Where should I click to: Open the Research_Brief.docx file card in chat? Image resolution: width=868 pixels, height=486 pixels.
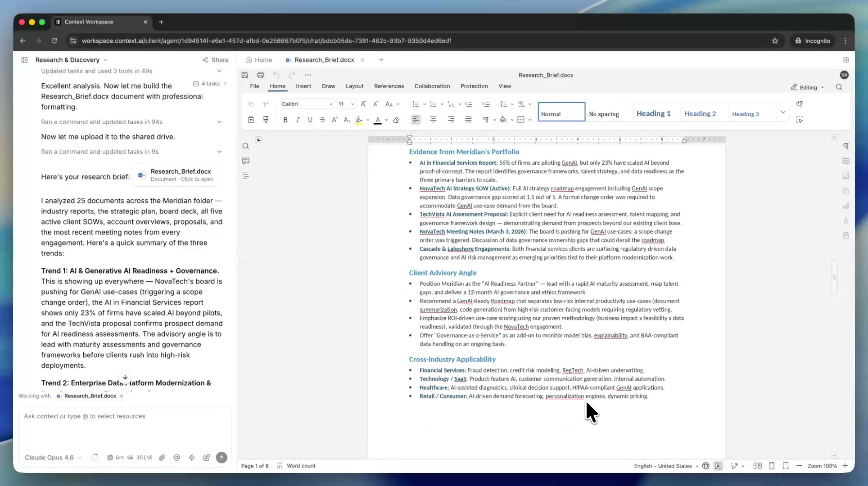[x=176, y=175]
